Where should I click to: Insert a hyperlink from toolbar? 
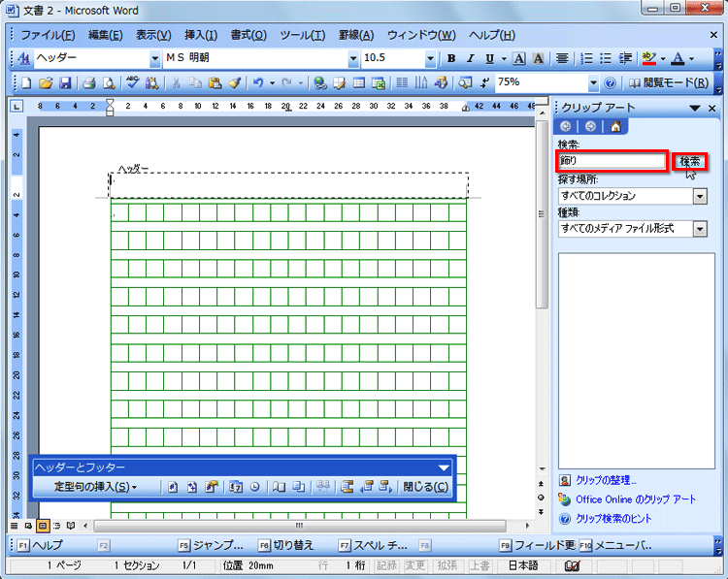(x=320, y=83)
